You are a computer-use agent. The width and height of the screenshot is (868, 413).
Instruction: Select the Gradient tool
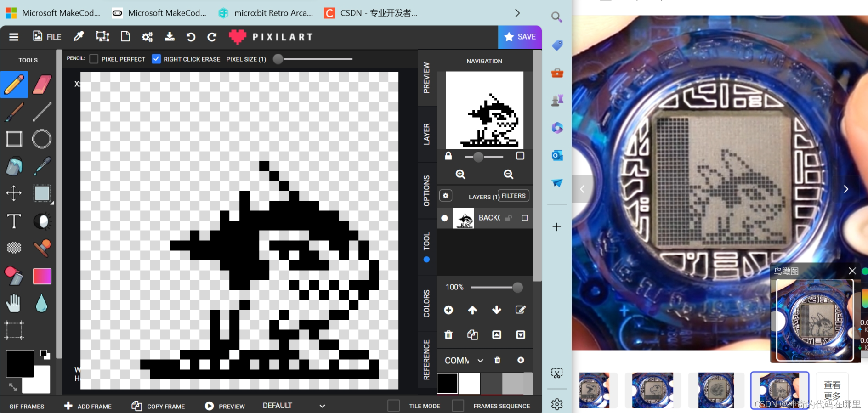[x=42, y=276]
